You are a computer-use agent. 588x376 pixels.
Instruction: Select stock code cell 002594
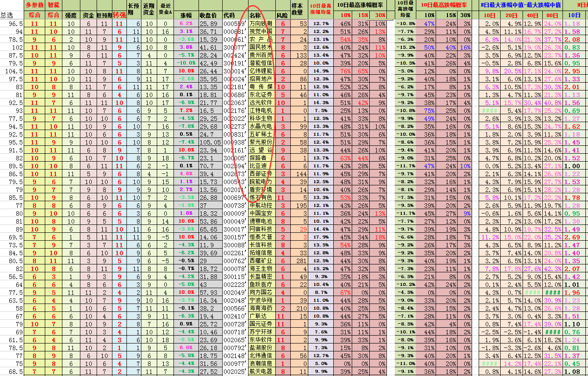tap(235, 166)
